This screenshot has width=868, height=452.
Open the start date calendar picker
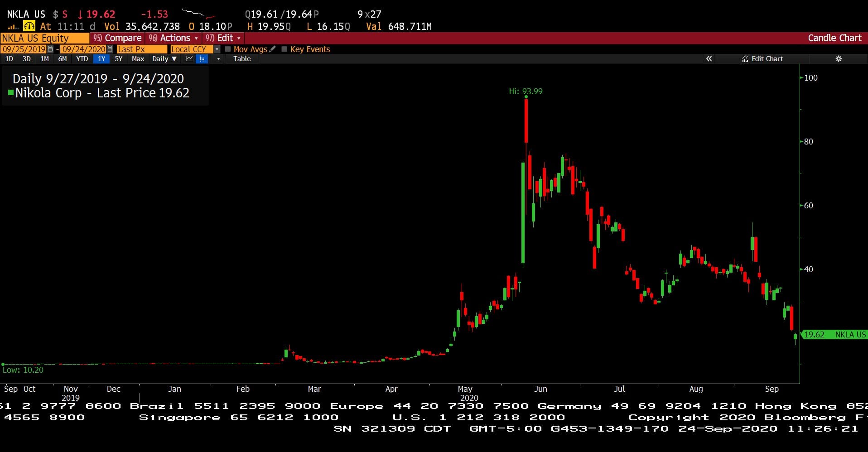(x=50, y=49)
